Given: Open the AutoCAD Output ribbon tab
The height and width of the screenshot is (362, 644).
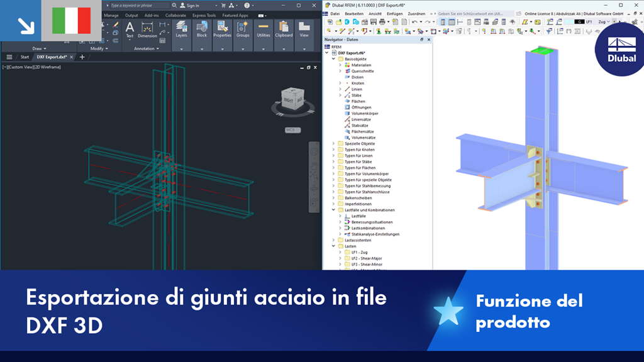Looking at the screenshot, I should (x=131, y=15).
